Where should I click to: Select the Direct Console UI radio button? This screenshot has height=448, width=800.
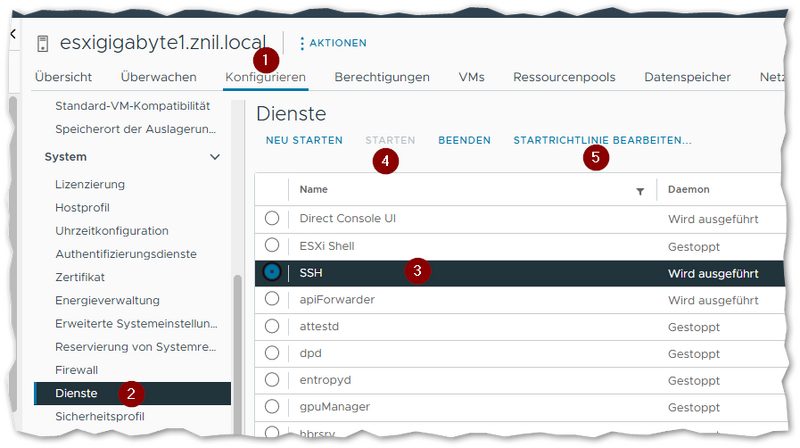tap(272, 218)
